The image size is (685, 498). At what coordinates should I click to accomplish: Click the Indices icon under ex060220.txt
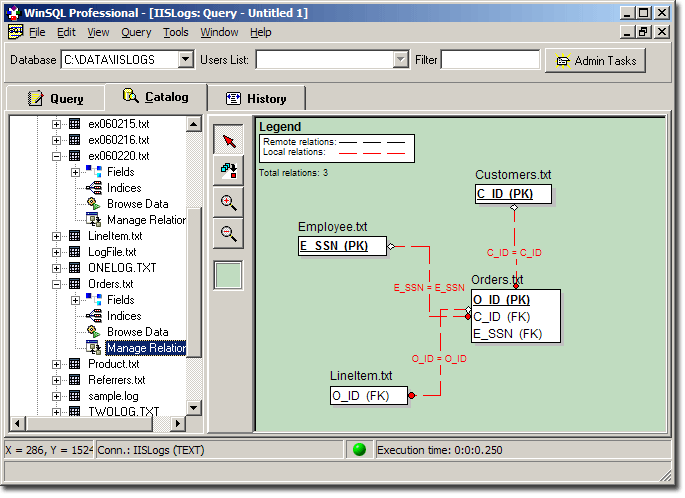coord(94,188)
